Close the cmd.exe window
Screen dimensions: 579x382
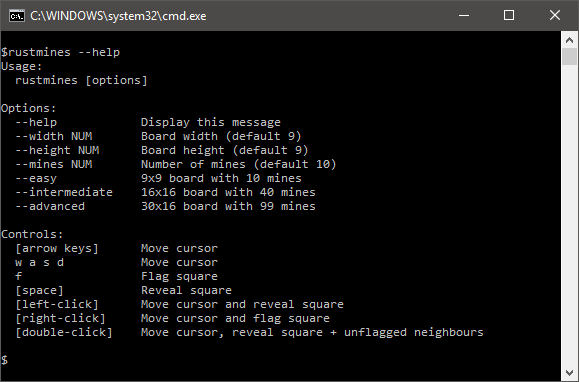(x=555, y=16)
